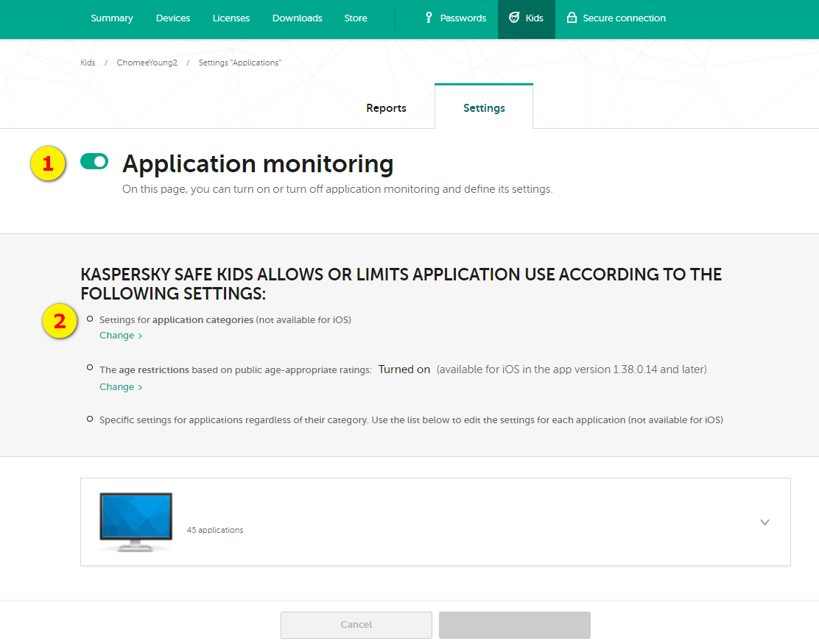Click the Passwords key icon
Viewport: 819px width, 644px height.
[429, 18]
